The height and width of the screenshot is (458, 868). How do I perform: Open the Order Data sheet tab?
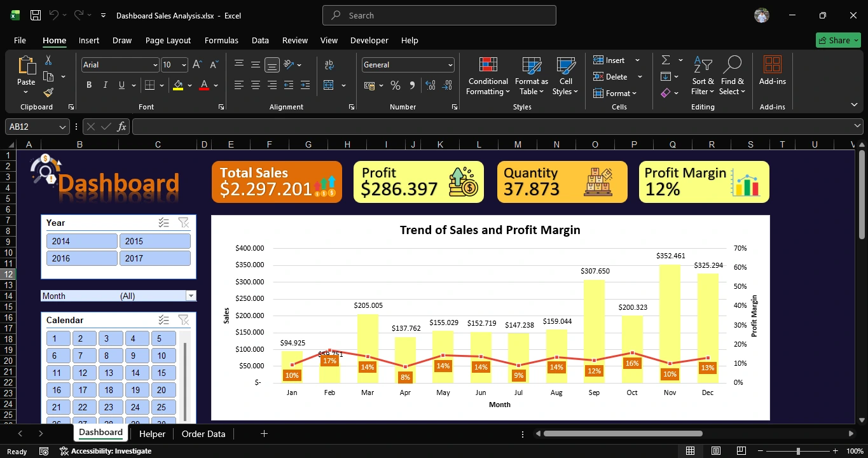[203, 433]
